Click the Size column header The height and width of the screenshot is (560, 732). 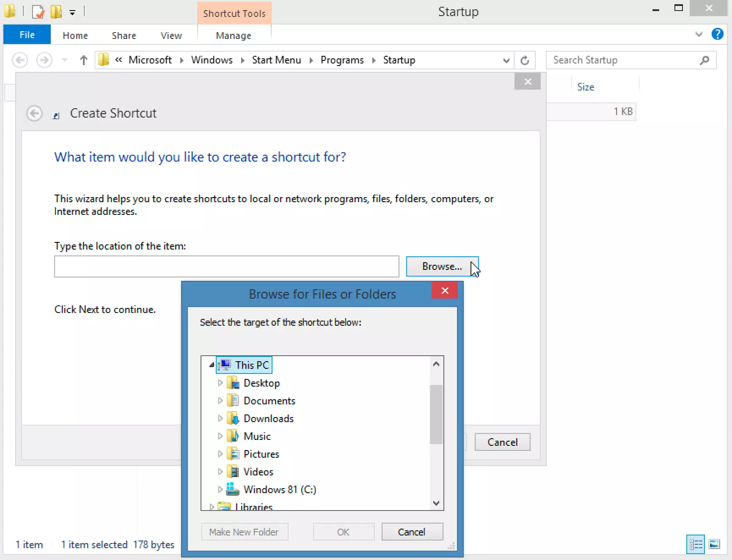586,87
